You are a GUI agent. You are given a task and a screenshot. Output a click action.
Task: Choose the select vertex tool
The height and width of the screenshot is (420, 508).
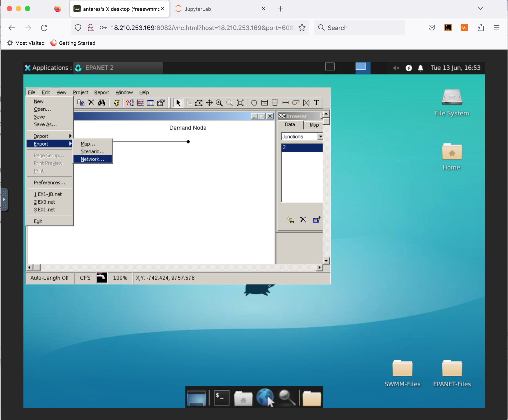point(189,103)
